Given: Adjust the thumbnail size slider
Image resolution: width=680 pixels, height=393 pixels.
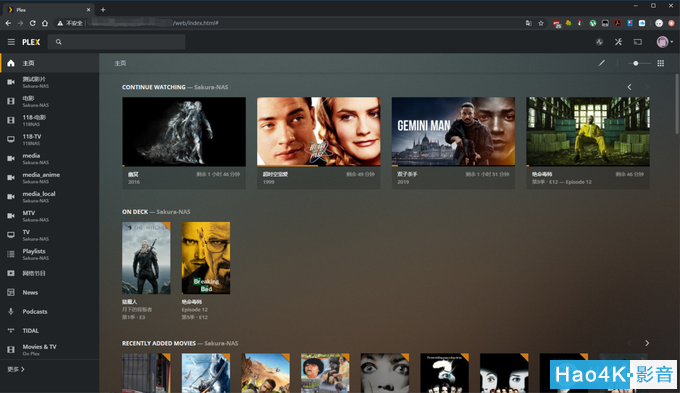Looking at the screenshot, I should pos(639,63).
